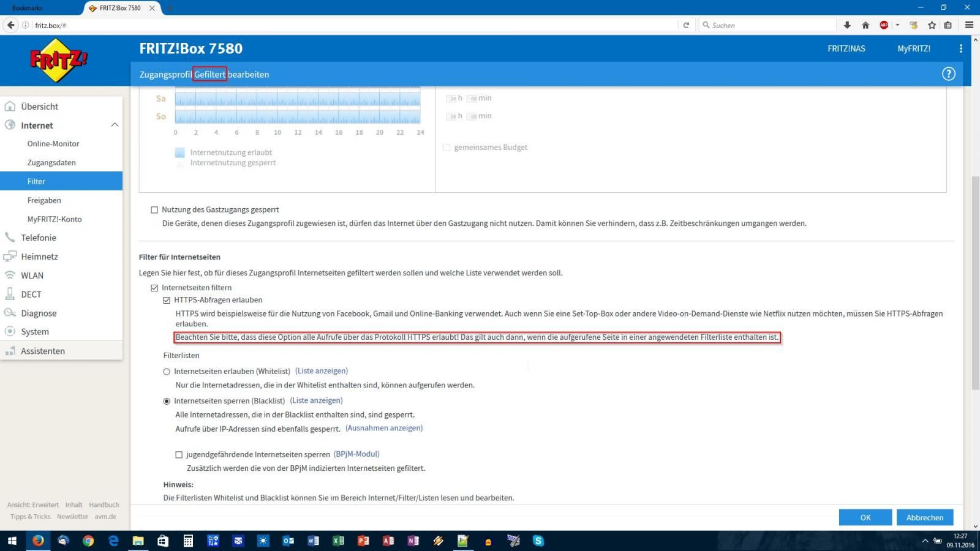Launch Excel from the taskbar

tap(338, 541)
